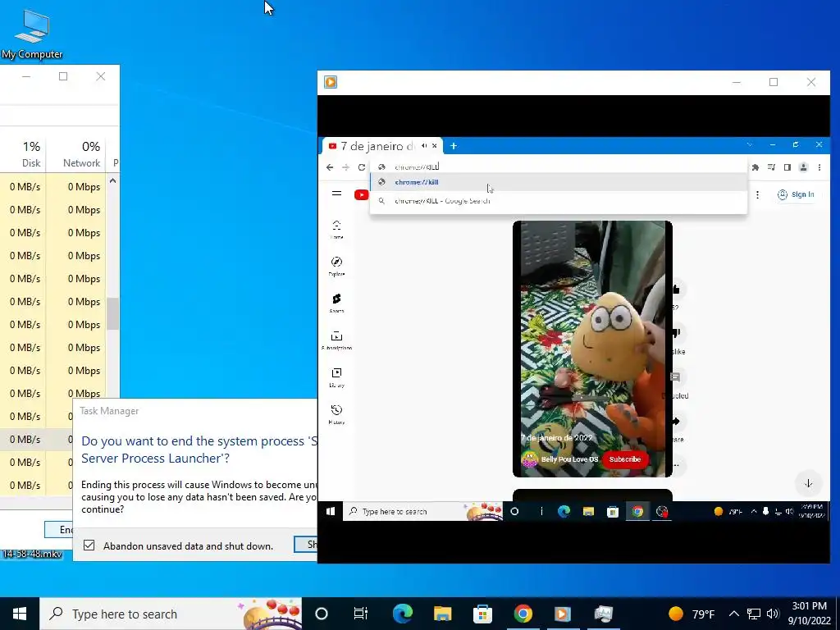Click dislike thumbs-down icon on the Short
The height and width of the screenshot is (630, 840).
676,333
